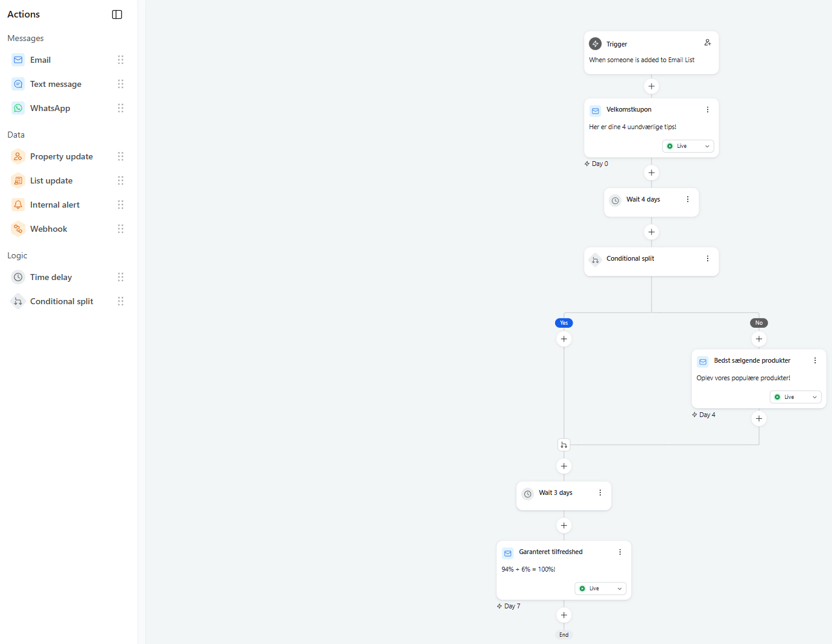832x644 pixels.
Task: Add a step below Bedst sælgende produkter
Action: (x=759, y=419)
